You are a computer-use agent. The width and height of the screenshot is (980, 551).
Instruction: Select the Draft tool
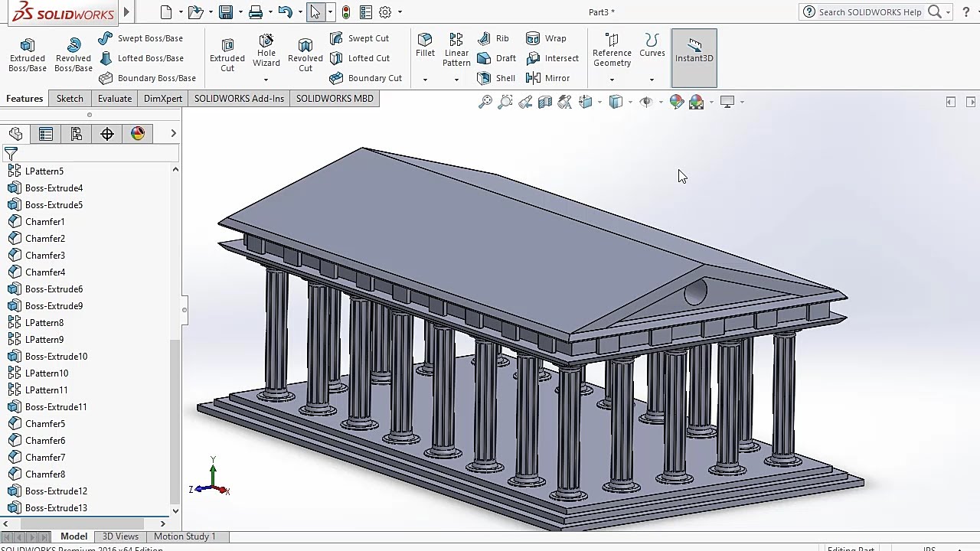[x=496, y=58]
